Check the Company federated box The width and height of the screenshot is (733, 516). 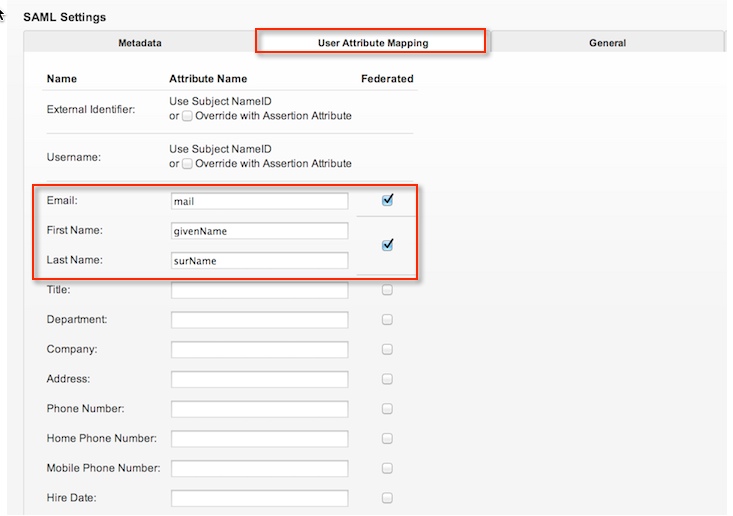tap(387, 350)
